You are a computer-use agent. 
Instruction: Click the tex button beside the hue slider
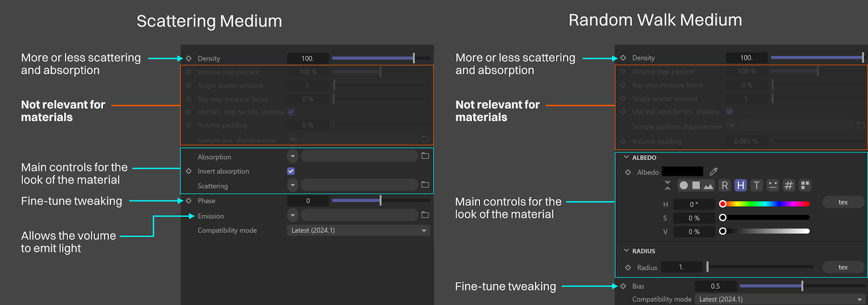coord(843,202)
